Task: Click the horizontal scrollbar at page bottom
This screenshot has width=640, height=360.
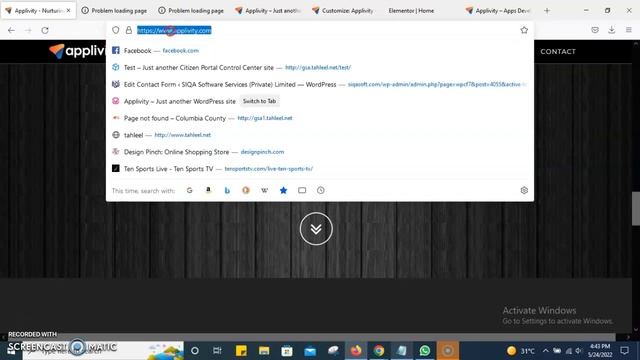Action: (312, 337)
